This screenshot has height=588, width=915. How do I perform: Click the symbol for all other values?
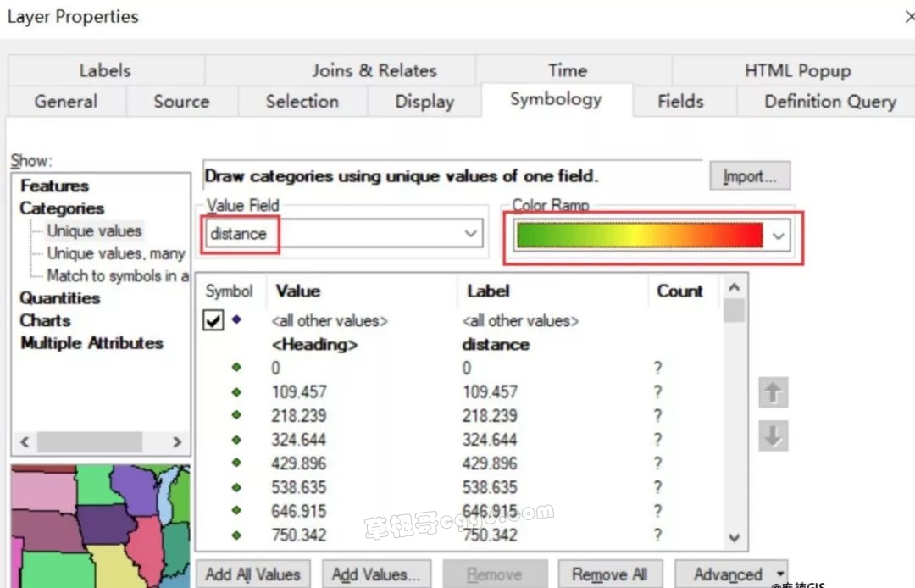pos(236,320)
